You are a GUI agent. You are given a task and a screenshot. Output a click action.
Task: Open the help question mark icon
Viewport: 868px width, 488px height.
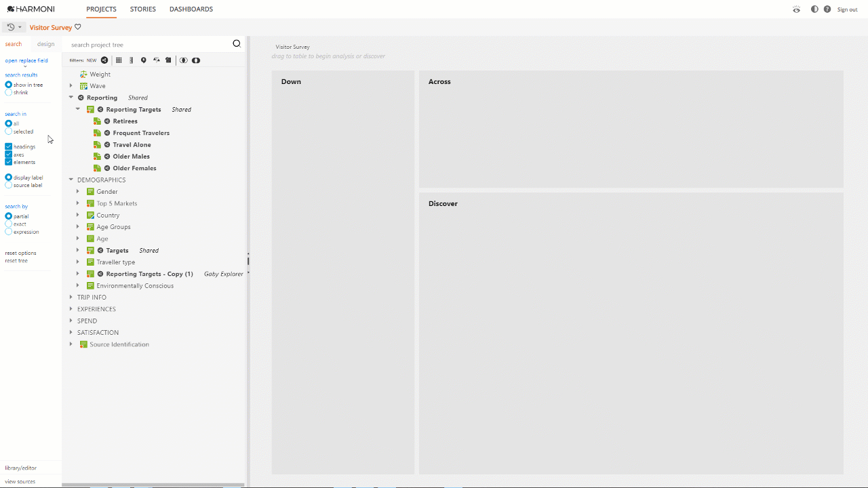pyautogui.click(x=827, y=9)
